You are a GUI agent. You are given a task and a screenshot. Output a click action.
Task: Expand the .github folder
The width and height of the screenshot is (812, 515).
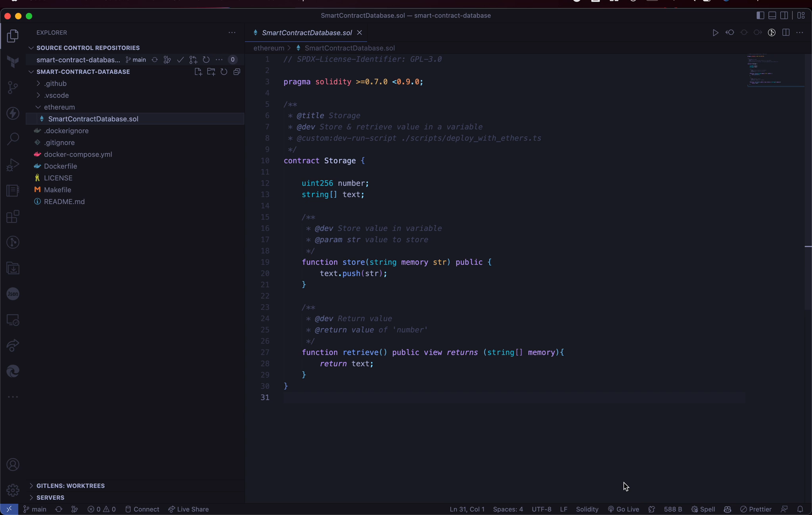pos(135,84)
